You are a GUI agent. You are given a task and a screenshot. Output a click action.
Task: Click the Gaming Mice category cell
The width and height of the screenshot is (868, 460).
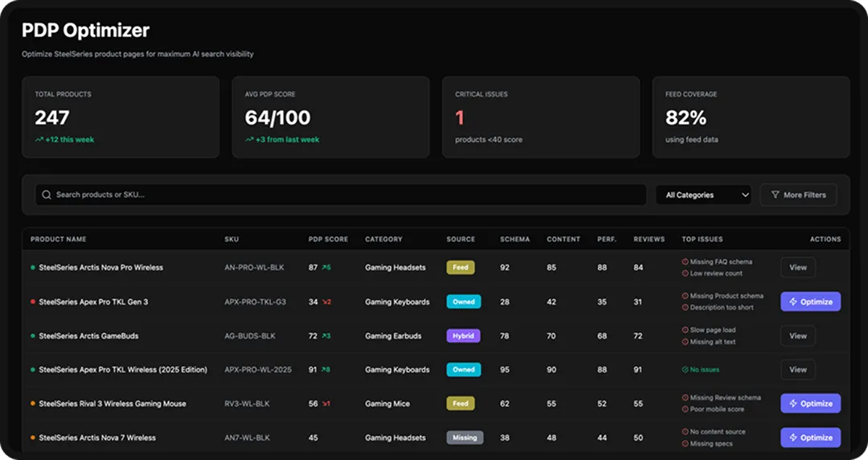pyautogui.click(x=387, y=404)
